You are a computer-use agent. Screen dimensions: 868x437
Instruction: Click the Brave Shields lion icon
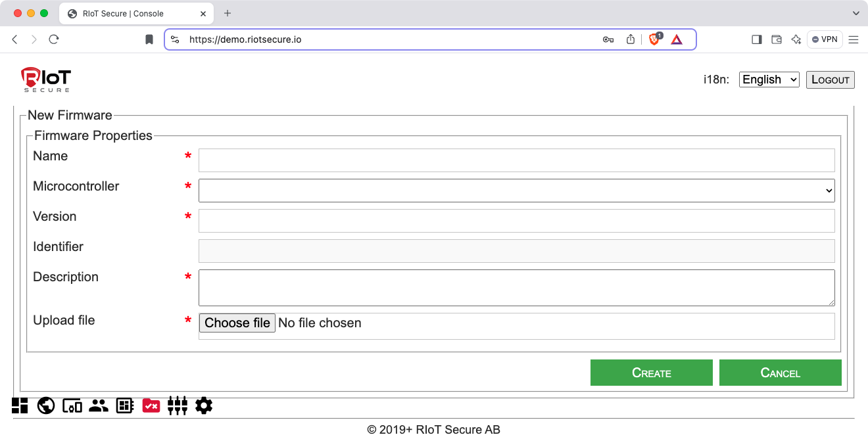[x=654, y=39]
